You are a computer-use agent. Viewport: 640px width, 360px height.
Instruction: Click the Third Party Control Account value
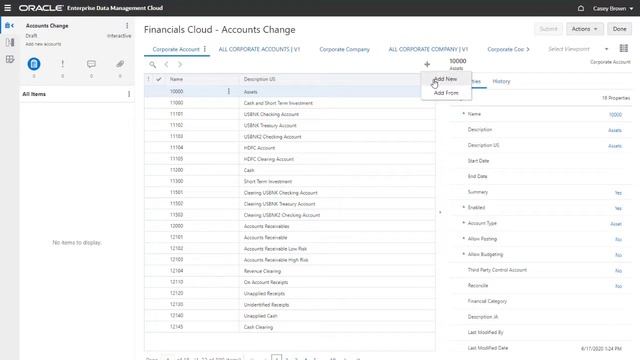point(619,271)
